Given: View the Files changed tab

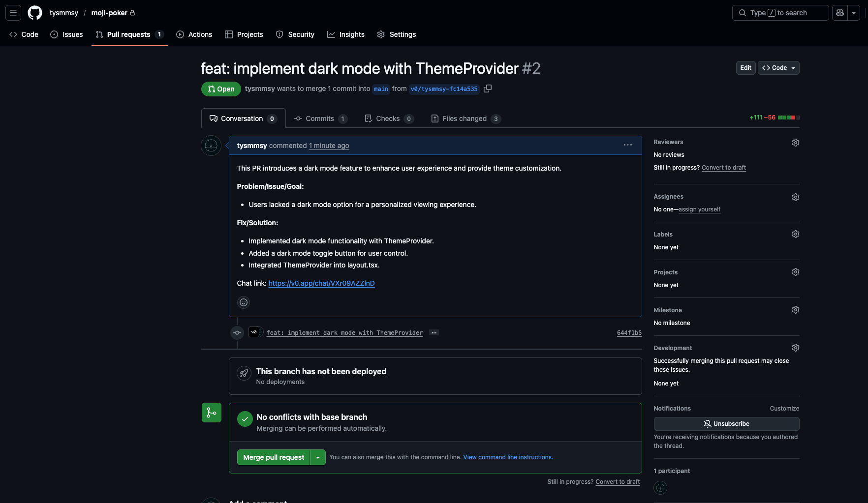Looking at the screenshot, I should [465, 118].
